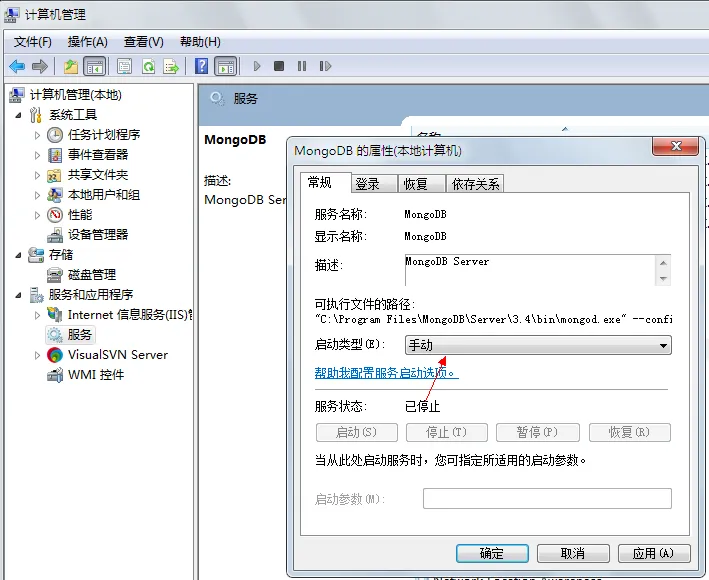Toggle the Show/Hide console tree icon

(x=95, y=66)
